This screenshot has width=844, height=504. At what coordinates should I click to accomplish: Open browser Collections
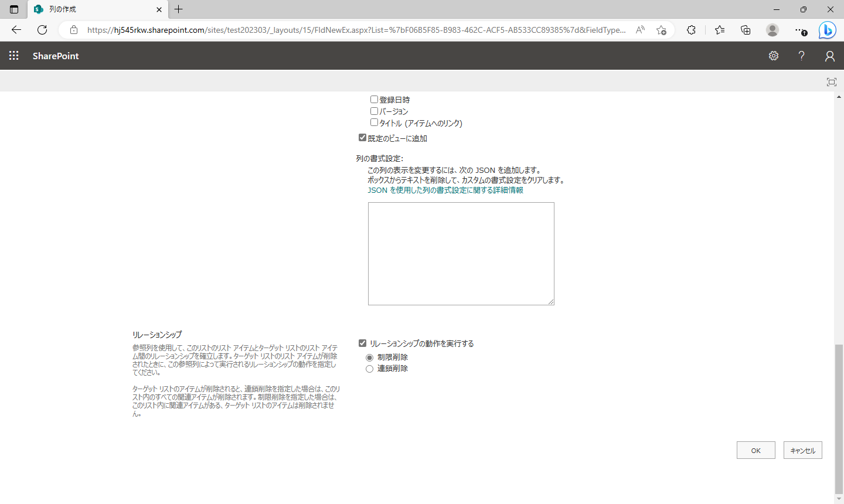[x=746, y=30]
